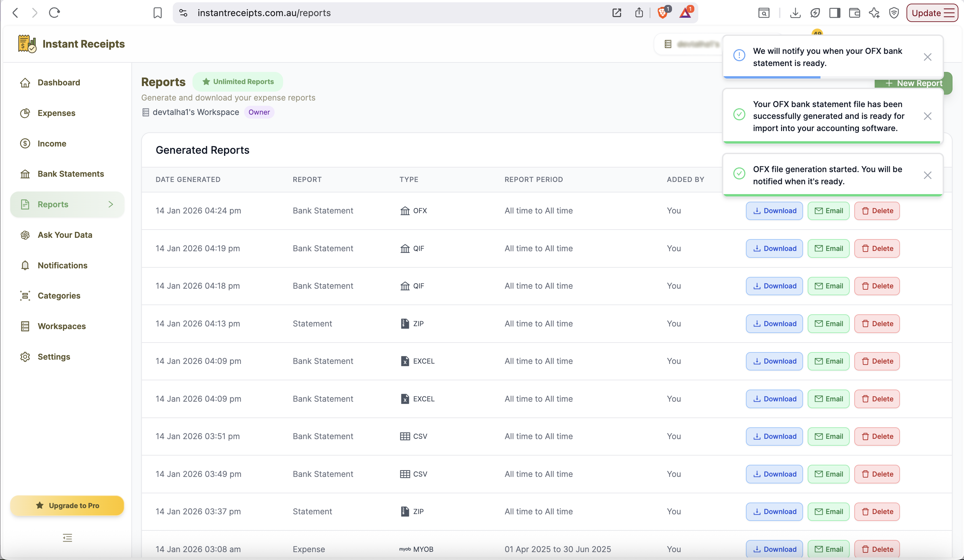Viewport: 964px width, 560px height.
Task: Go back with the browser back arrow
Action: point(15,12)
